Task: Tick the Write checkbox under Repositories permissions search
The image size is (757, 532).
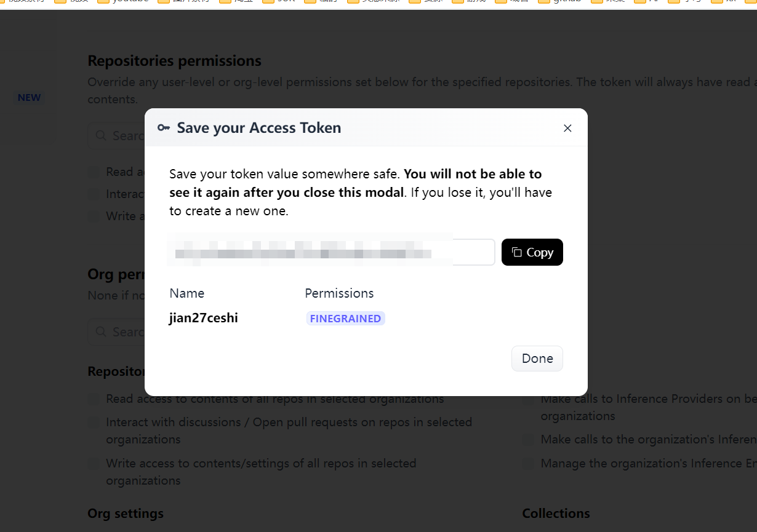Action: point(94,216)
